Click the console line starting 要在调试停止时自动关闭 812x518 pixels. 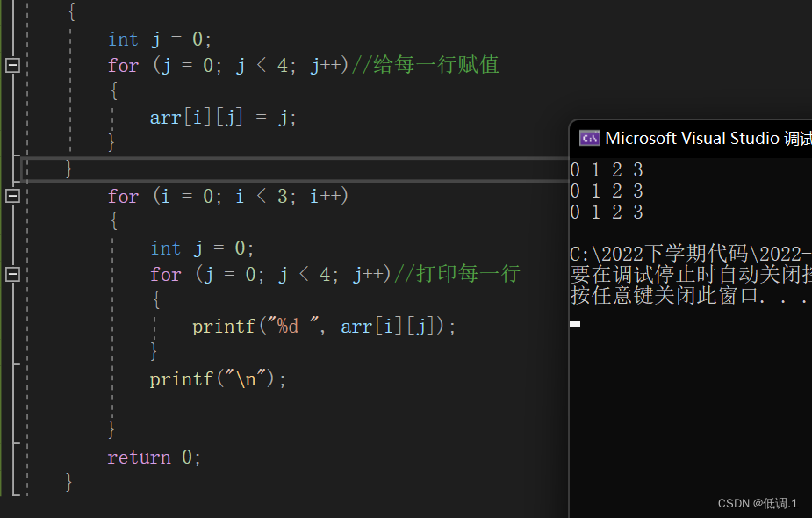tap(690, 275)
